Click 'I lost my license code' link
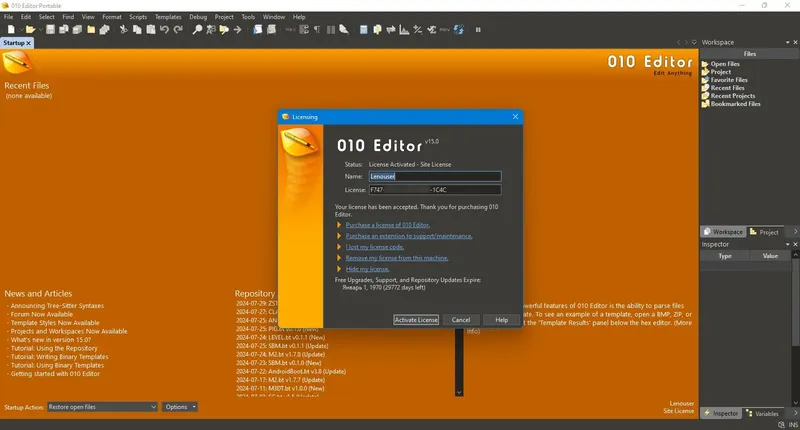This screenshot has height=430, width=800. pyautogui.click(x=374, y=247)
